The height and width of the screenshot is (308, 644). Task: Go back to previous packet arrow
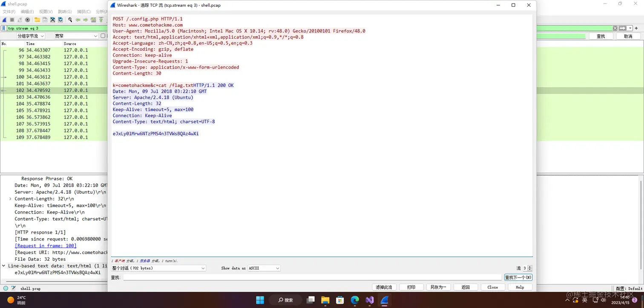point(78,20)
